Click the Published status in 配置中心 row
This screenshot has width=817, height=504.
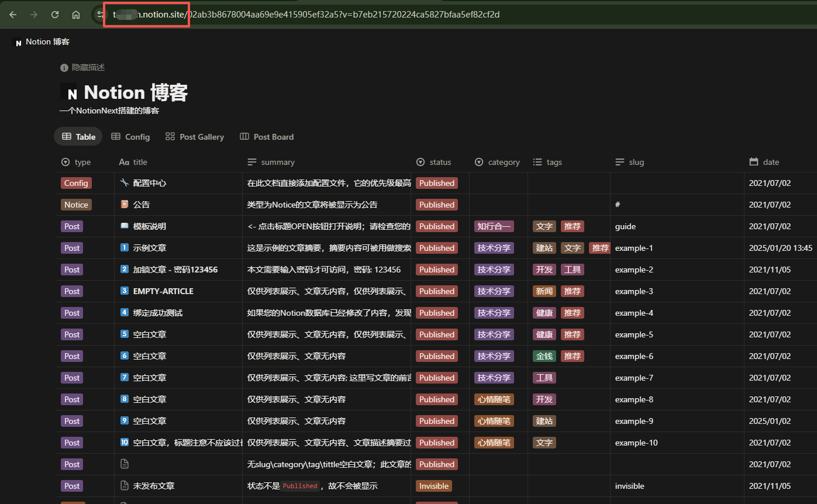437,183
